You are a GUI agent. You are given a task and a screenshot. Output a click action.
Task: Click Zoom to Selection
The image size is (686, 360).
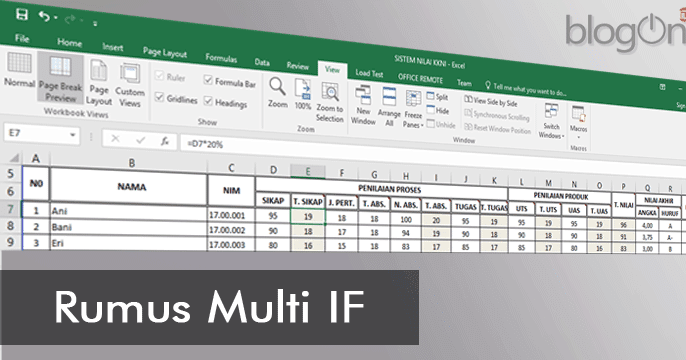click(x=330, y=102)
